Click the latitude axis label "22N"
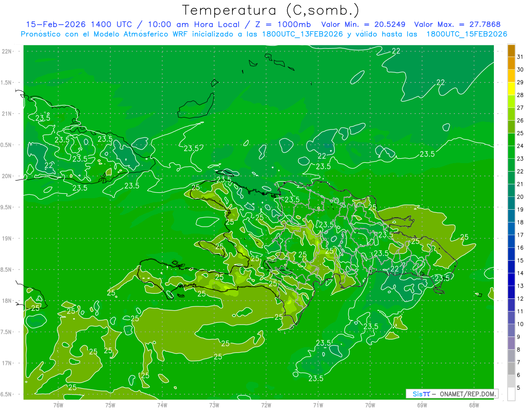This screenshot has width=532, height=411. pos(7,51)
